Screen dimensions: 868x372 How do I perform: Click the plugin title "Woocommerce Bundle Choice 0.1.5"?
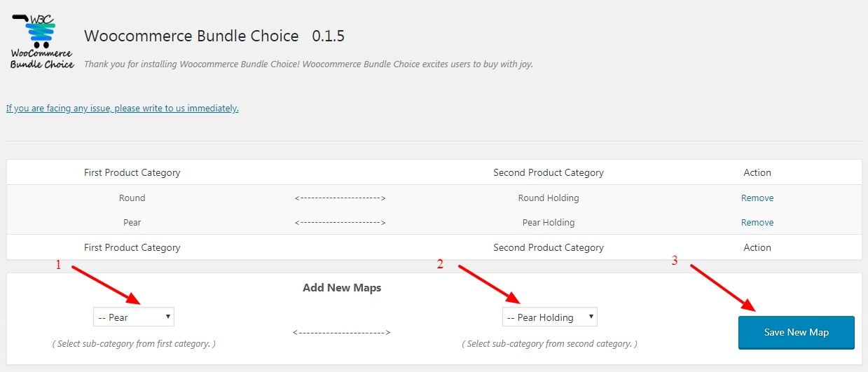pos(214,36)
